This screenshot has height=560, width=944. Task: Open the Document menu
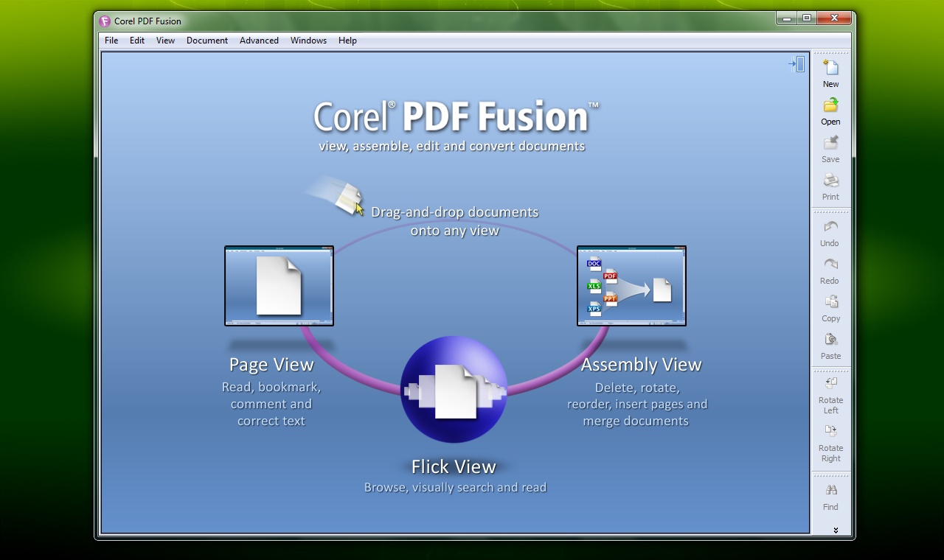[206, 41]
